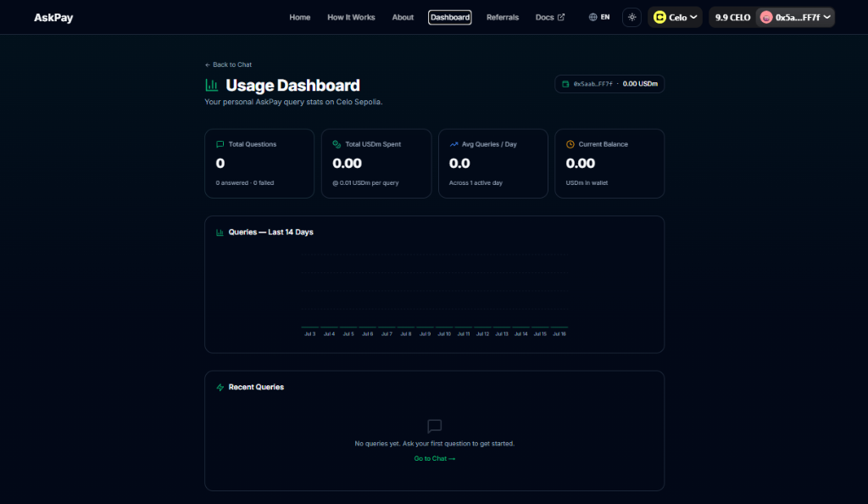Click the wallet icon in the address badge
868x504 pixels.
pyautogui.click(x=565, y=84)
